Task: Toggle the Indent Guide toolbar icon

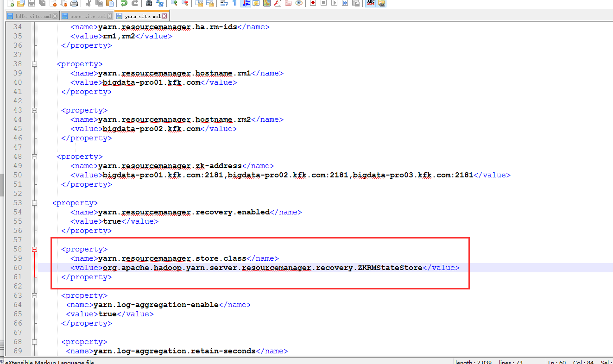Action: tap(246, 3)
